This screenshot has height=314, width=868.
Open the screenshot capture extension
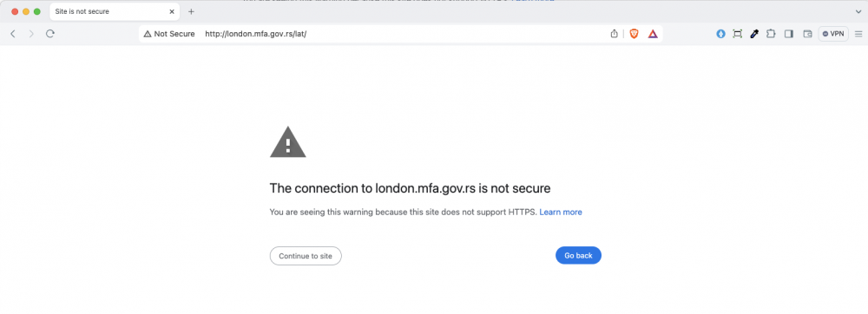click(x=737, y=34)
